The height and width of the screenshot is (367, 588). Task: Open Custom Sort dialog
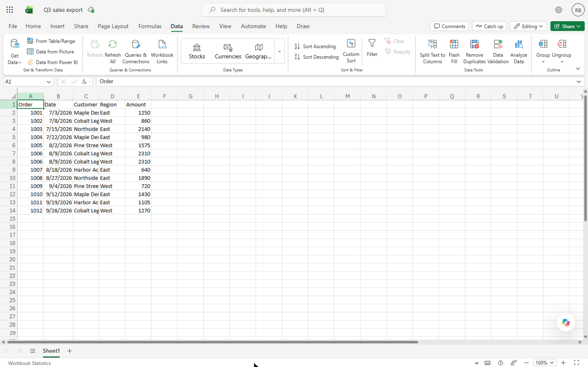pyautogui.click(x=351, y=52)
